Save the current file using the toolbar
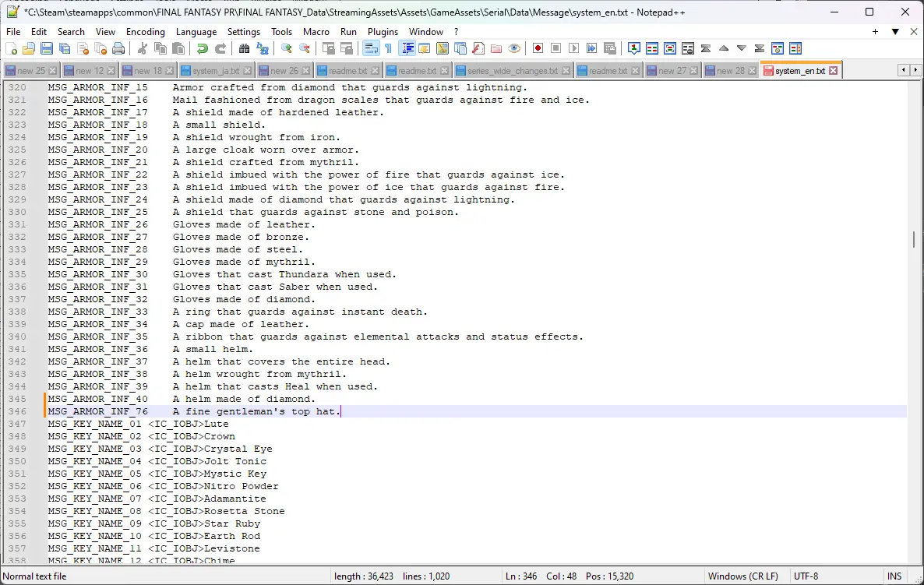 point(47,49)
